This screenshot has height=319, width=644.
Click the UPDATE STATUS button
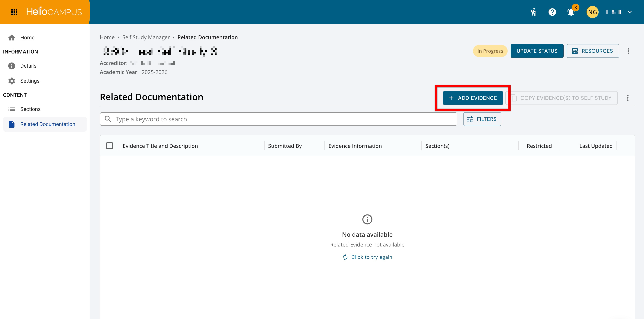(x=537, y=51)
